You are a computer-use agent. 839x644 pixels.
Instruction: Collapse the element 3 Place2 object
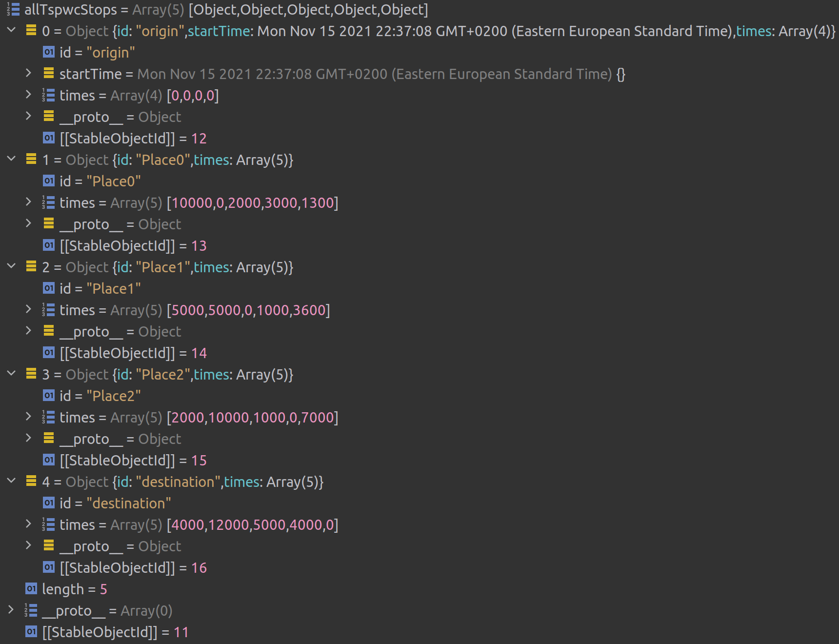pos(11,374)
